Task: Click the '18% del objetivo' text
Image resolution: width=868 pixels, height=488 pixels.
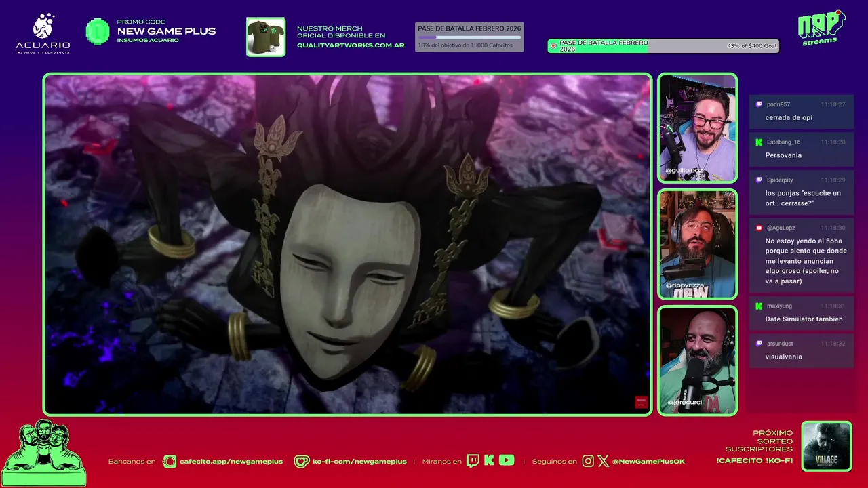Action: coord(465,45)
